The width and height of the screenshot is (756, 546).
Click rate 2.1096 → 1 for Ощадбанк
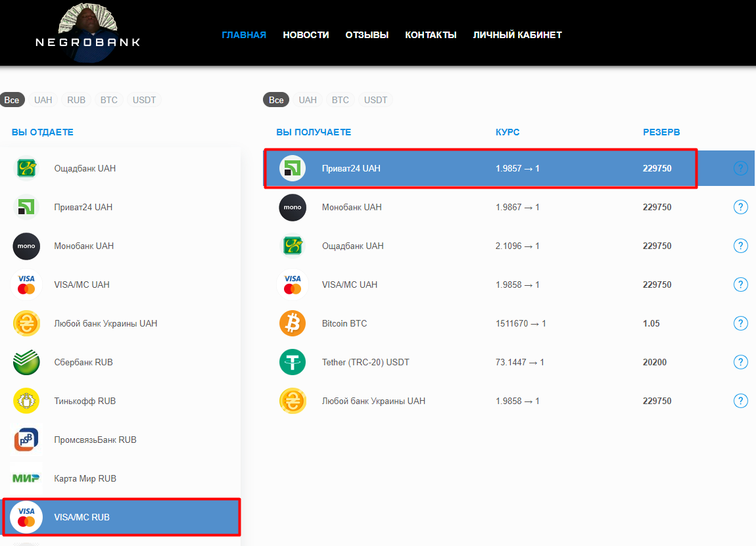[517, 246]
